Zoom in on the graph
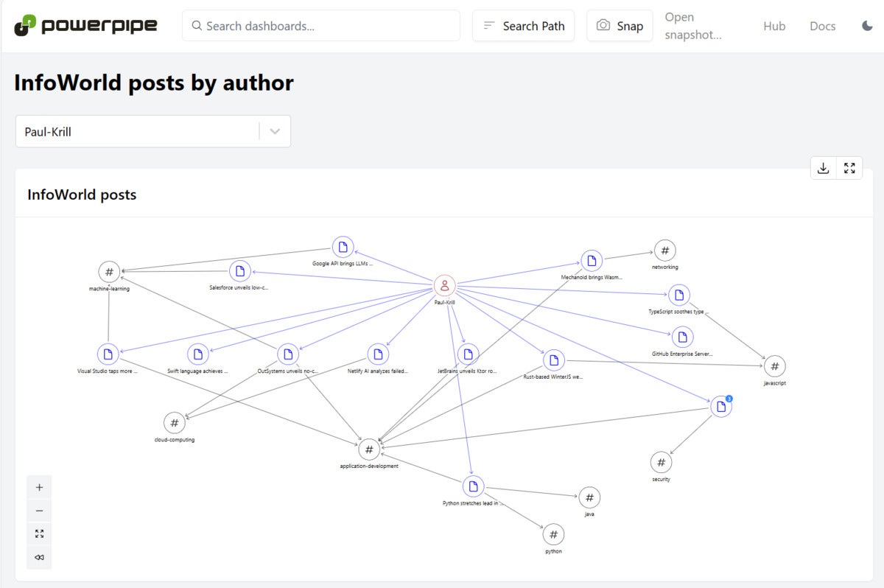This screenshot has width=884, height=588. pos(39,487)
